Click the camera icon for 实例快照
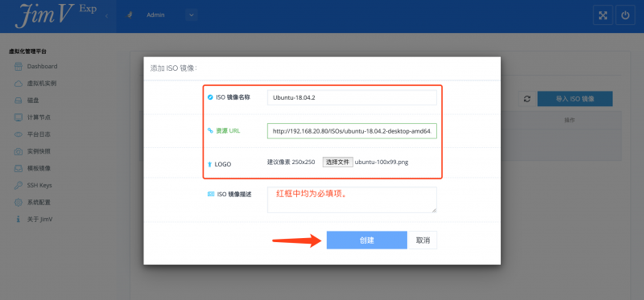This screenshot has height=300, width=644. (18, 151)
